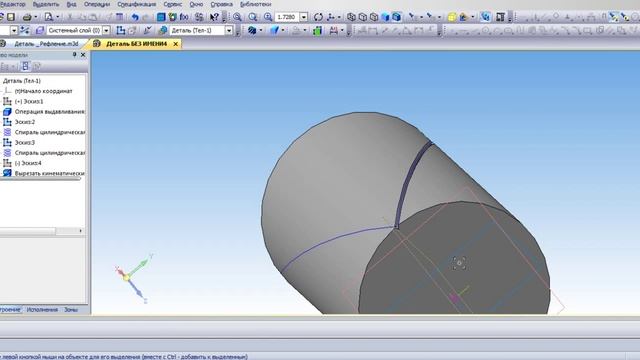Viewport: 640px width, 360px height.
Task: Switch to the Исполнения tab
Action: tap(42, 310)
